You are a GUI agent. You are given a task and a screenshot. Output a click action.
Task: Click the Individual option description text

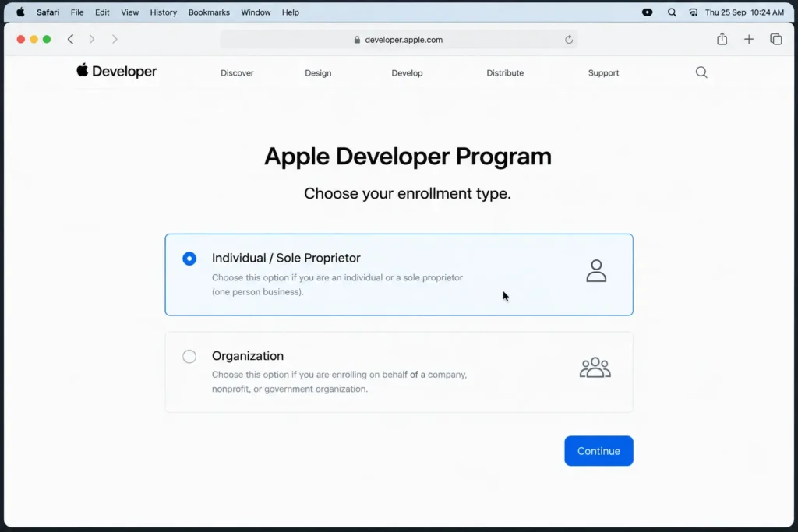(x=337, y=284)
